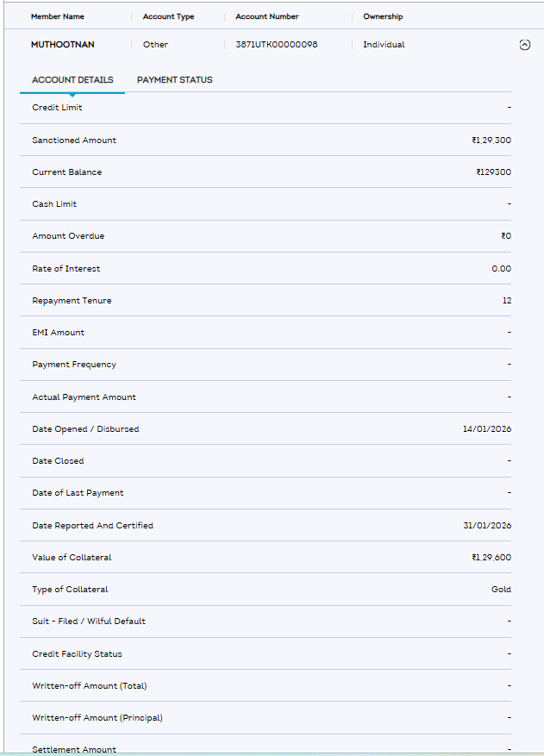Screen dimensions: 544x756
Task: Collapse the MUTHOOTNAN account details chevron
Action: coord(525,45)
